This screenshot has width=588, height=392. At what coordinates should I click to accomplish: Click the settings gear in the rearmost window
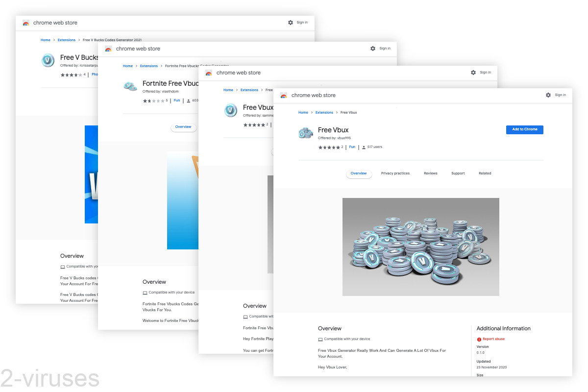tap(291, 23)
